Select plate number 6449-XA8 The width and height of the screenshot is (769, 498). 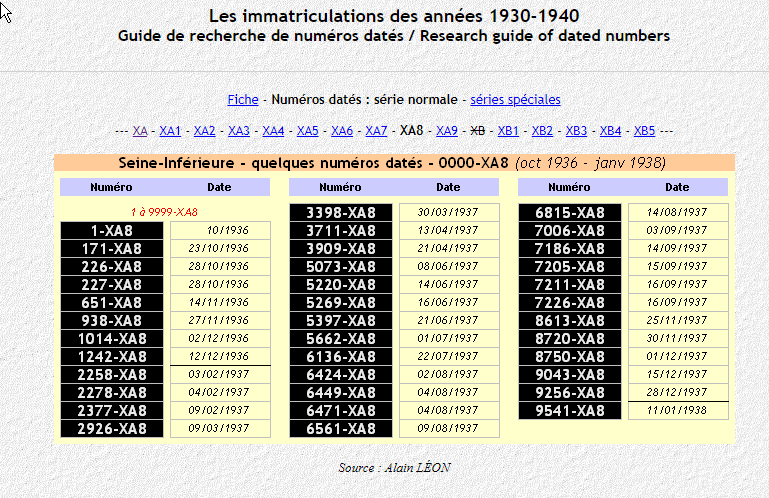341,393
